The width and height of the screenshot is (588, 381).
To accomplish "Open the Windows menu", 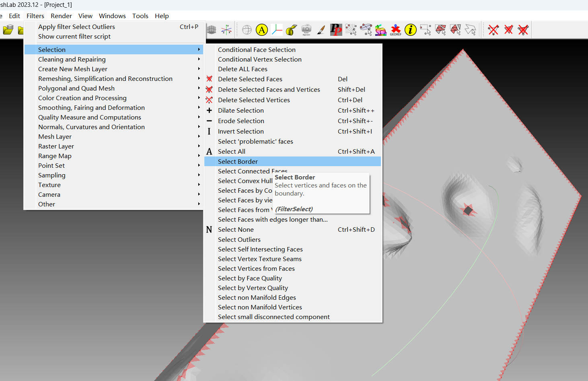I will coord(112,16).
